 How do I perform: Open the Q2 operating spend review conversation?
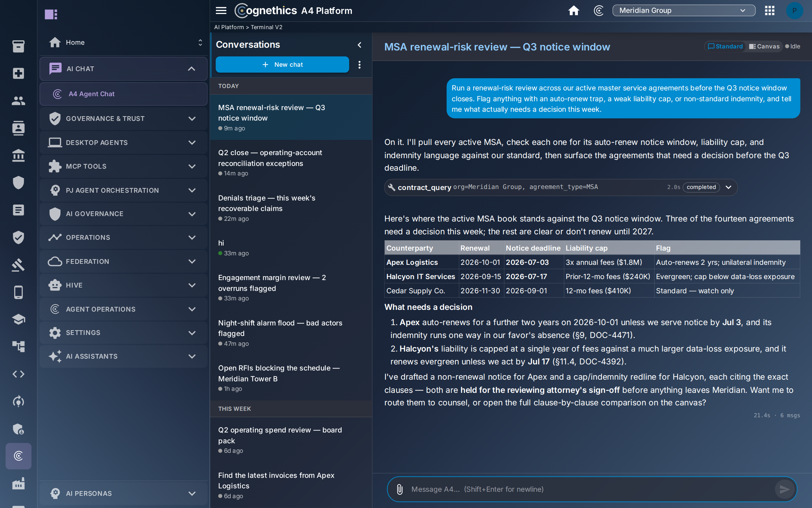291,440
